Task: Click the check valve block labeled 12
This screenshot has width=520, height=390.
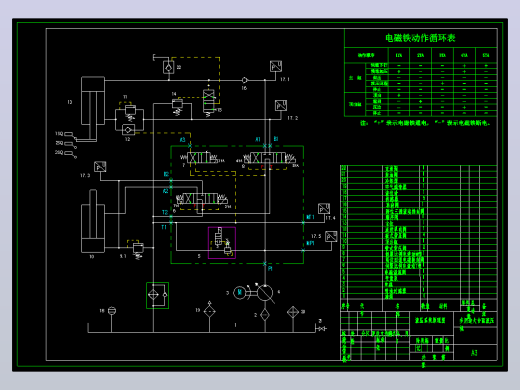Action: click(128, 130)
